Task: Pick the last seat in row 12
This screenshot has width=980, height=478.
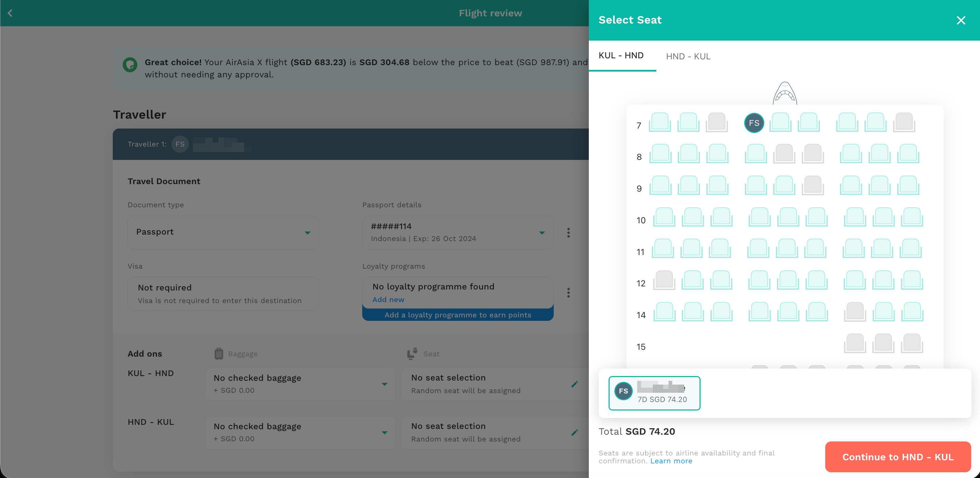Action: [x=912, y=280]
